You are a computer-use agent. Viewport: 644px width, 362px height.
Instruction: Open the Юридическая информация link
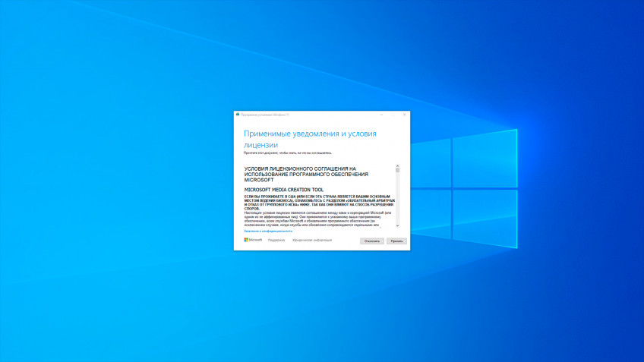[x=311, y=240]
